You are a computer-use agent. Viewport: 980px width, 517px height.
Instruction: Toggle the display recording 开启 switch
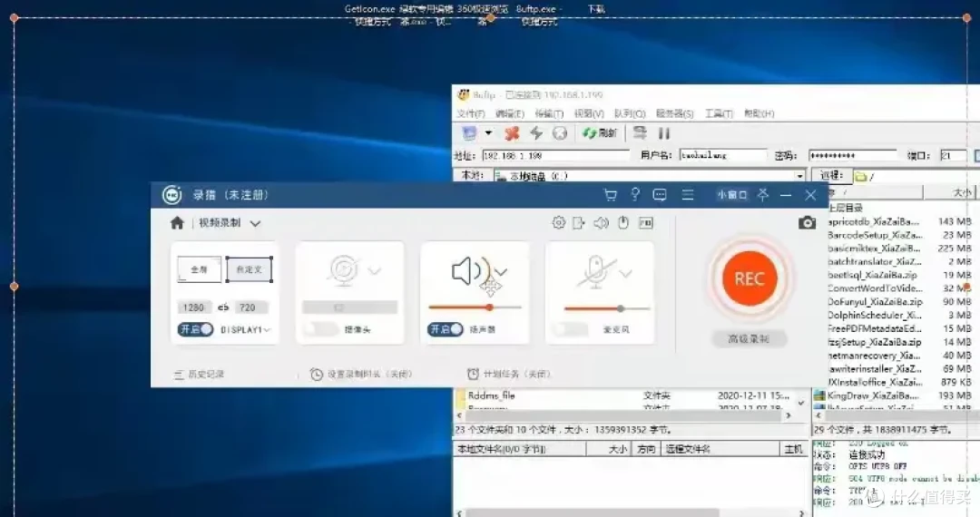pos(196,329)
